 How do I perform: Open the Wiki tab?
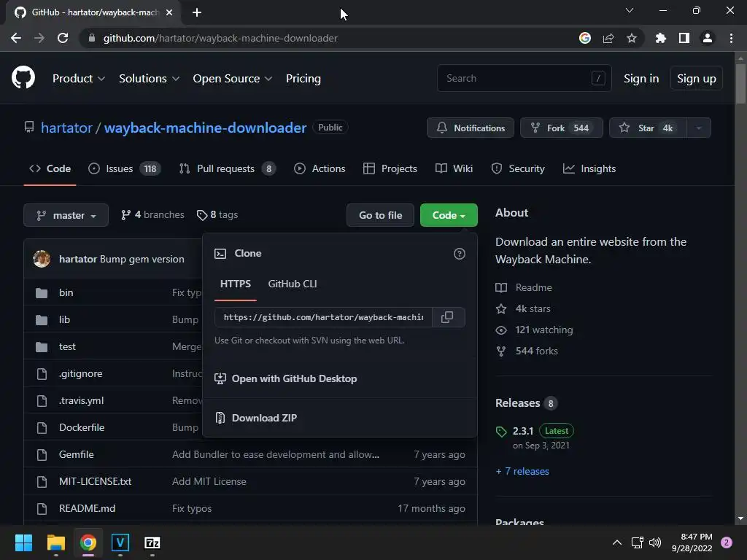(454, 168)
